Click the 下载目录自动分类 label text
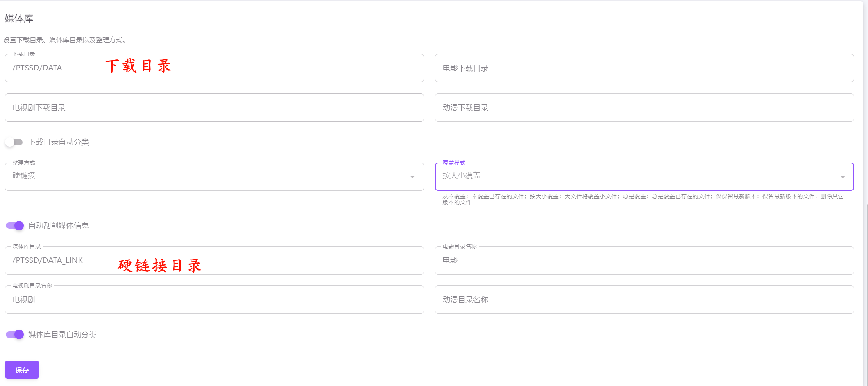This screenshot has width=868, height=386. (x=59, y=142)
